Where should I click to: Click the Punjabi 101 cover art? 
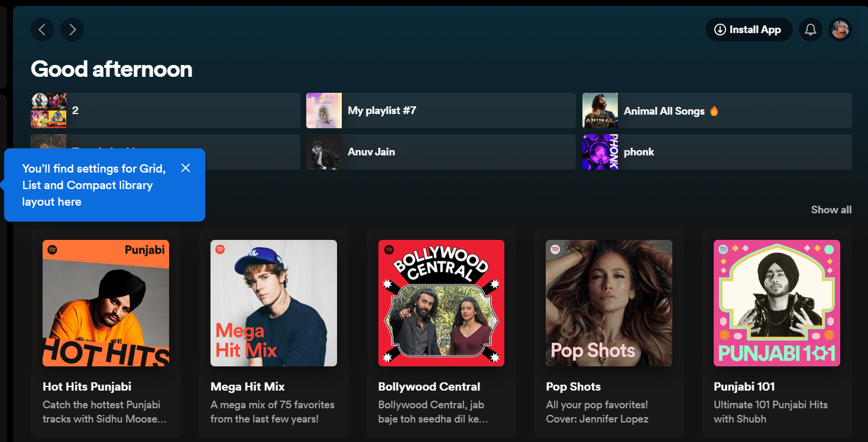777,303
